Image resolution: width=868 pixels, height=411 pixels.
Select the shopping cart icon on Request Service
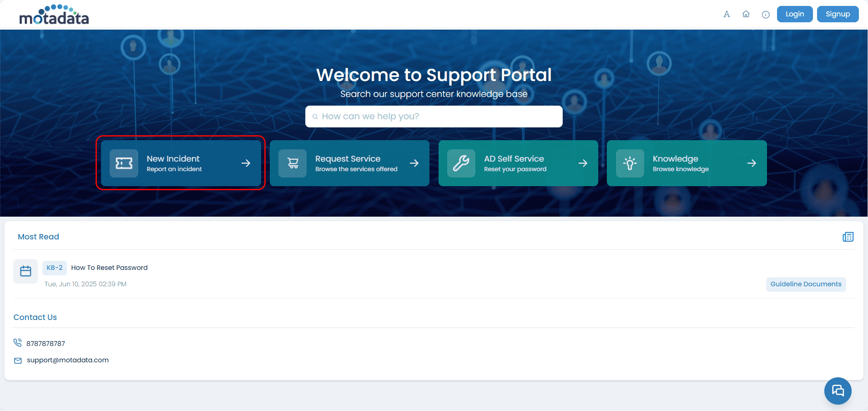click(x=293, y=163)
